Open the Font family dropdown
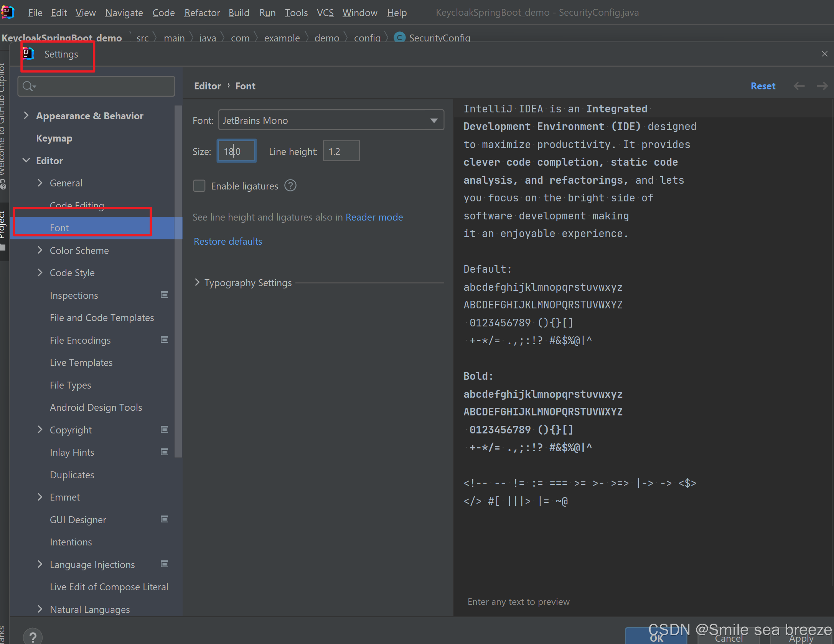Viewport: 834px width, 644px height. 434,120
